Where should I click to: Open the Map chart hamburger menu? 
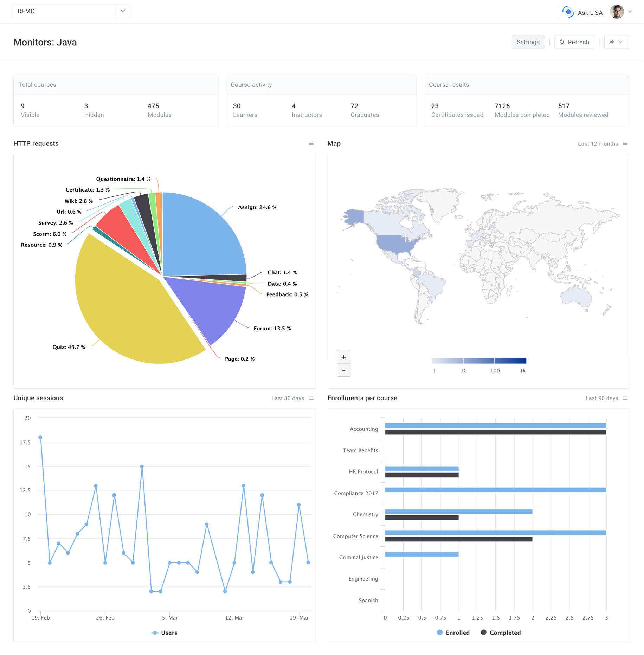(x=625, y=143)
